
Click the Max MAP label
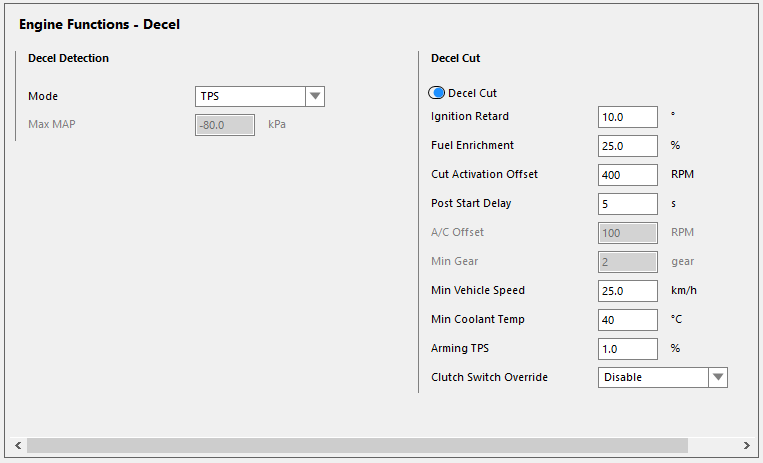pos(52,124)
